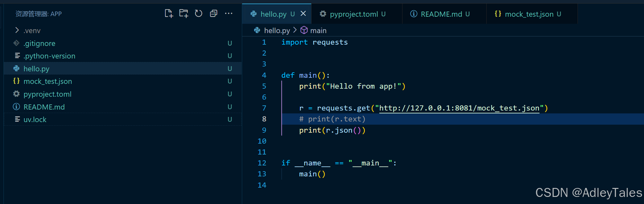
Task: Click the gear icon on pyproject.toml tab
Action: (323, 13)
